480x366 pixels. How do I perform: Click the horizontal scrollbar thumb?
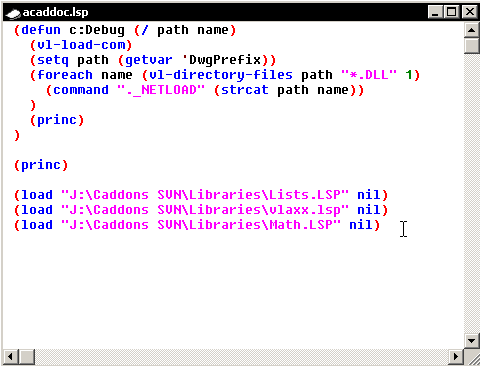click(x=27, y=357)
